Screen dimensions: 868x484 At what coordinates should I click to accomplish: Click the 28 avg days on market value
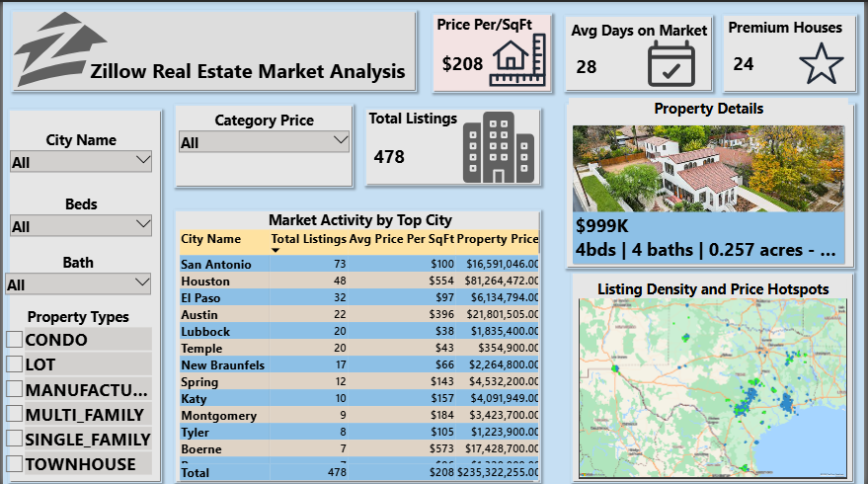(x=587, y=67)
